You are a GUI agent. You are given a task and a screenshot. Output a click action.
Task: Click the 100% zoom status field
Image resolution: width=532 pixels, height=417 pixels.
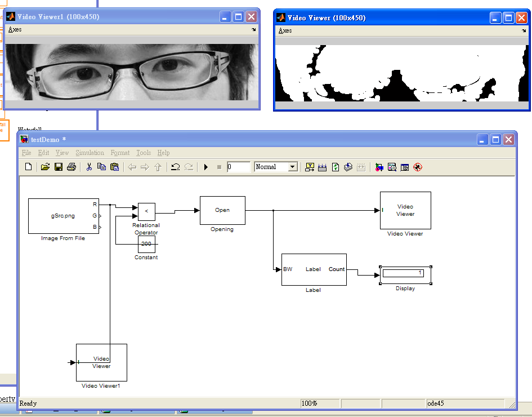click(320, 403)
